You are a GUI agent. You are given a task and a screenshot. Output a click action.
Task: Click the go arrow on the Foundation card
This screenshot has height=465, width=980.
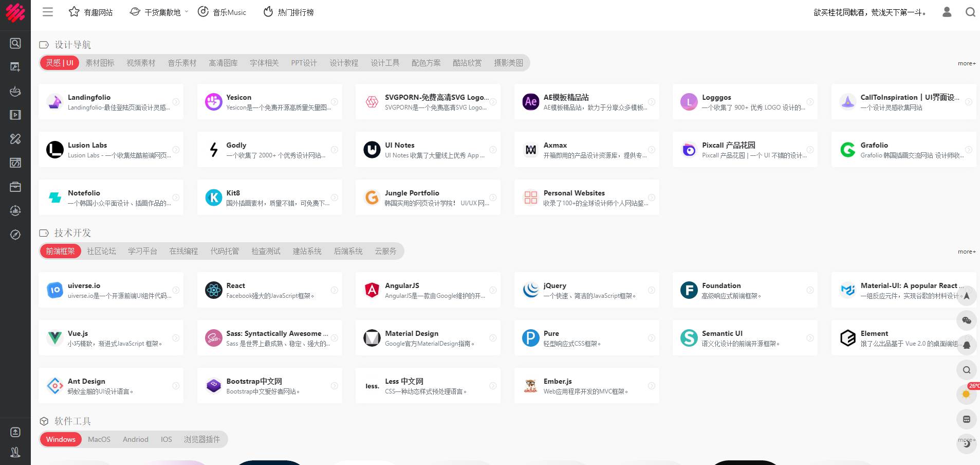tap(810, 290)
